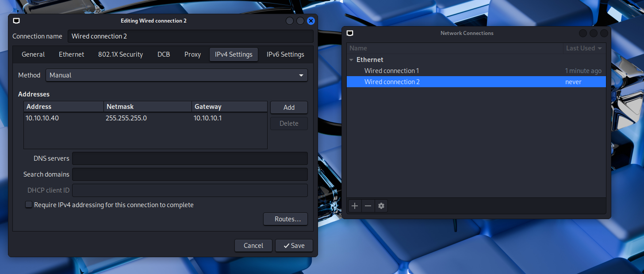Click the DNS servers input field
The width and height of the screenshot is (644, 274).
(190, 158)
